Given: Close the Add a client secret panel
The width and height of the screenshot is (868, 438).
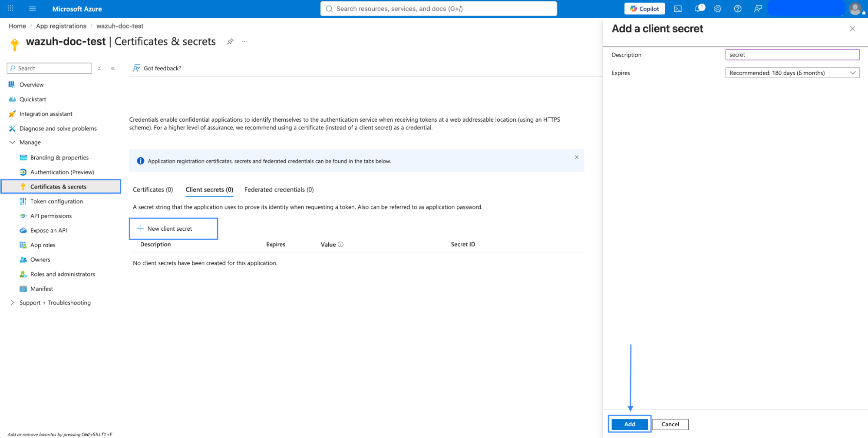Looking at the screenshot, I should tap(852, 29).
